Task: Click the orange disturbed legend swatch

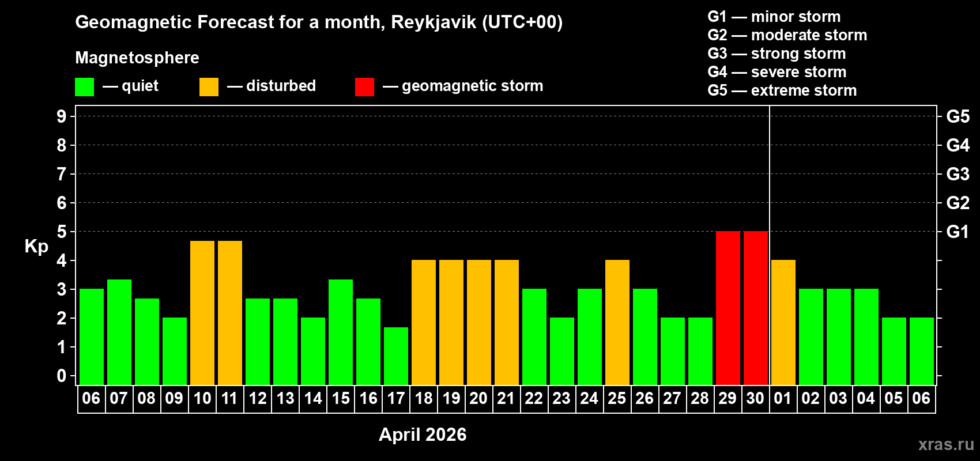Action: pos(209,87)
